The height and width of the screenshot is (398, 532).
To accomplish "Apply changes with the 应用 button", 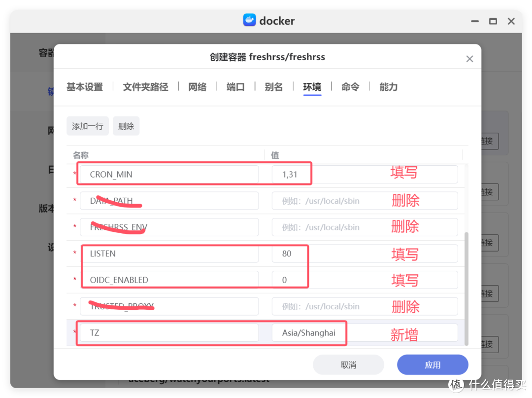I will (x=432, y=364).
